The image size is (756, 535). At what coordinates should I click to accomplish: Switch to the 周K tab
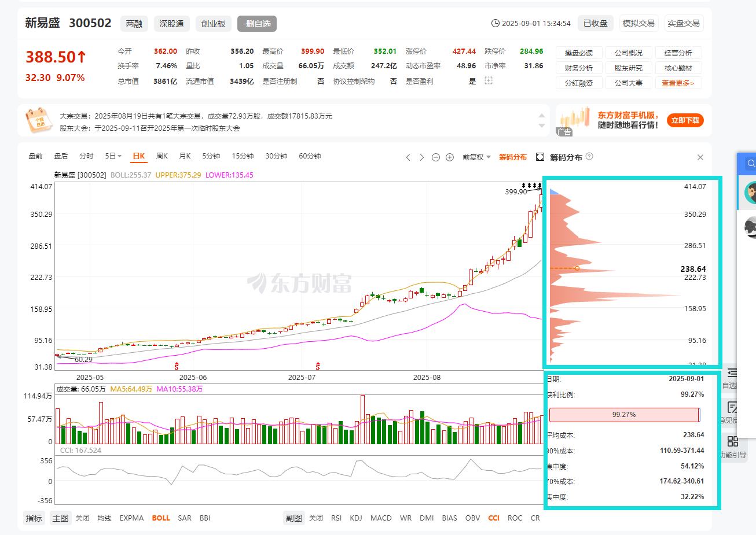coord(162,156)
